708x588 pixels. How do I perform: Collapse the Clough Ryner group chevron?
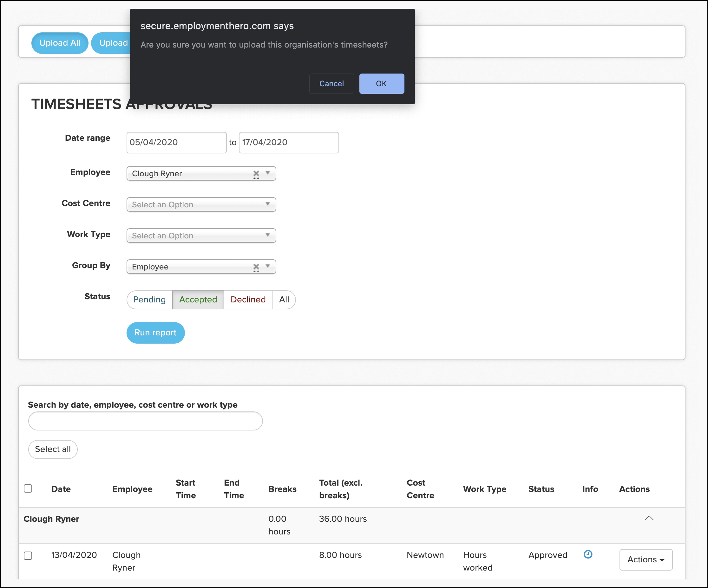click(649, 518)
